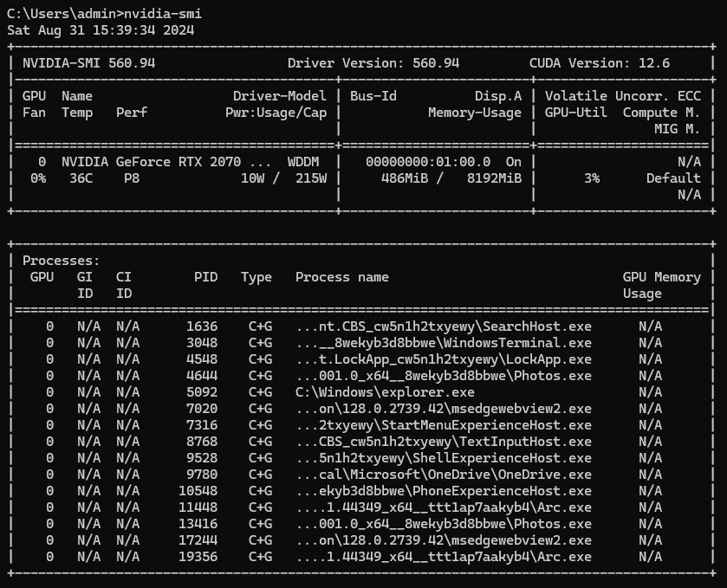Select Driver Version: 560.94 text

click(x=373, y=63)
